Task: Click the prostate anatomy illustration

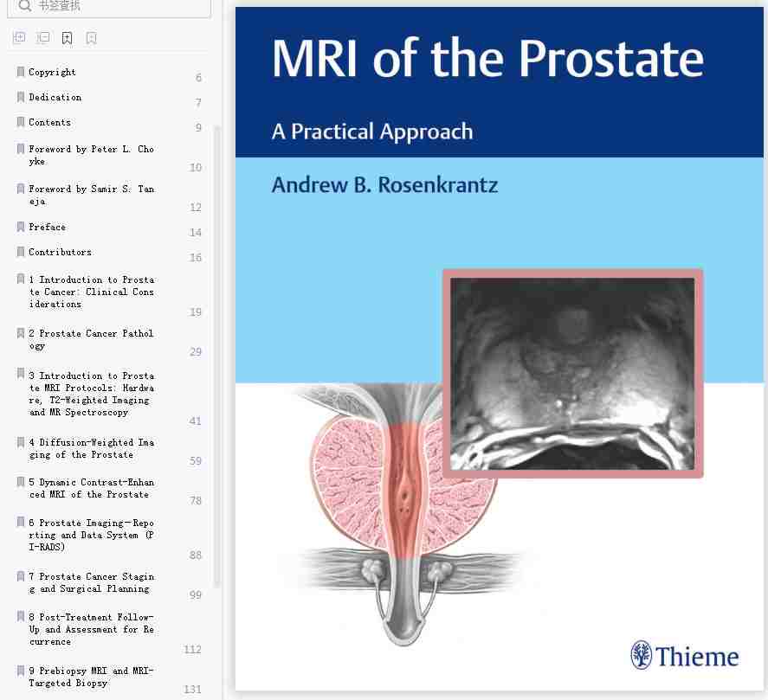Action: click(403, 514)
